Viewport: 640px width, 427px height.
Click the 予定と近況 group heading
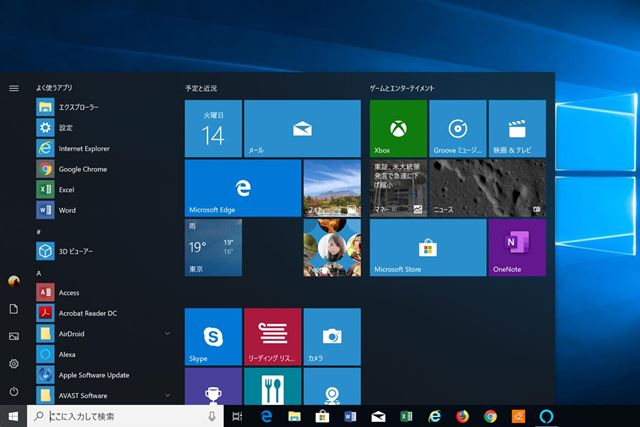[201, 88]
